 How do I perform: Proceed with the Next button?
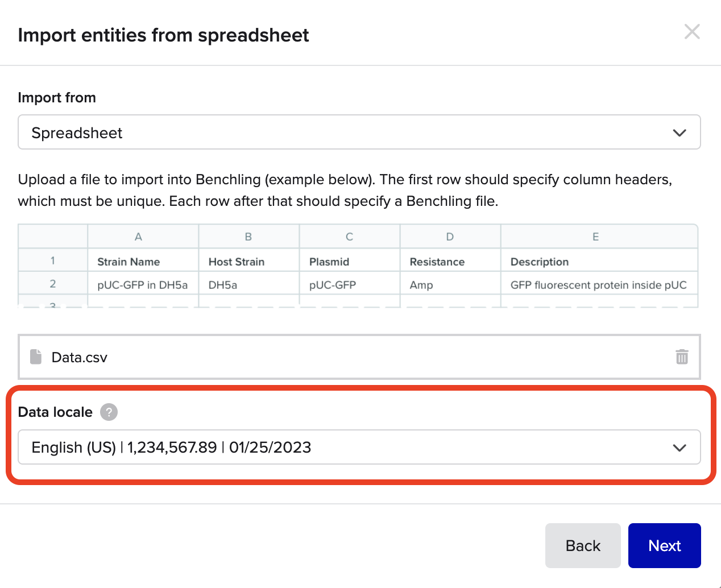pos(664,545)
